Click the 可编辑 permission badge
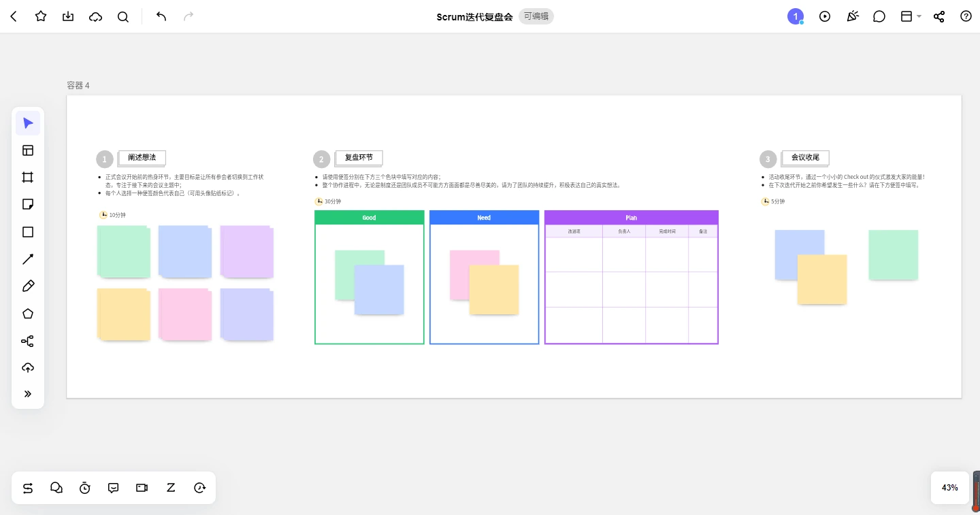 coord(536,16)
